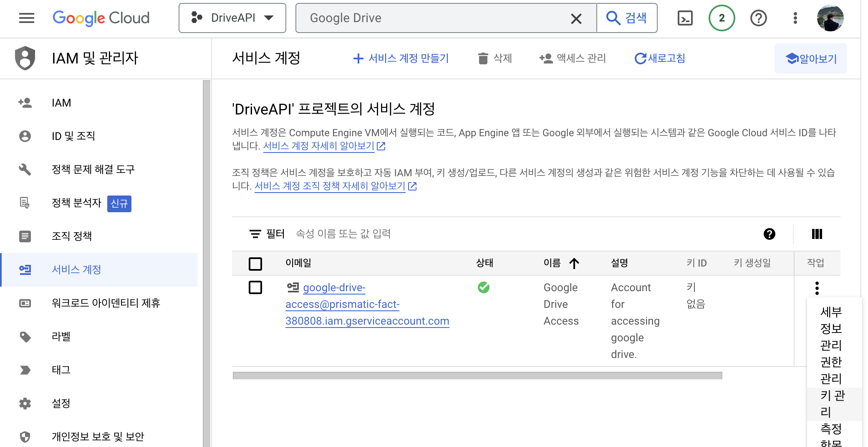Open 정책 분석자 sidebar item
Screen dimensions: 868x447
click(99, 203)
